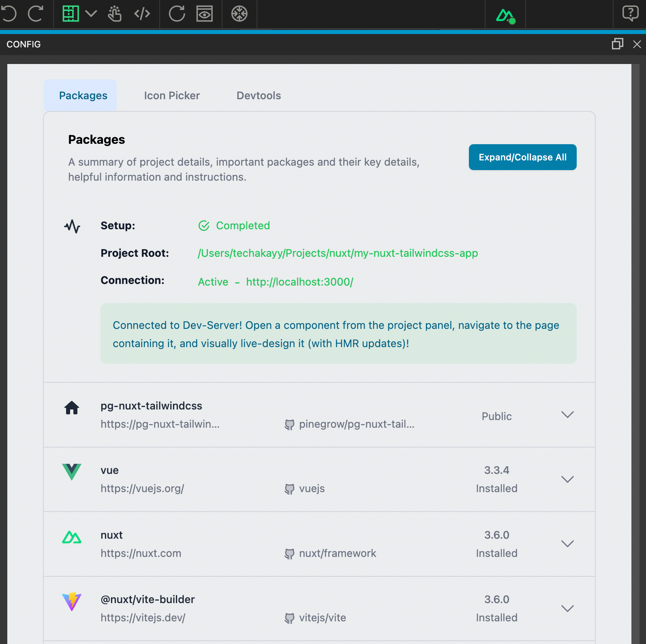Click the Nuxt status icon in toolbar
The image size is (646, 644).
(x=505, y=16)
